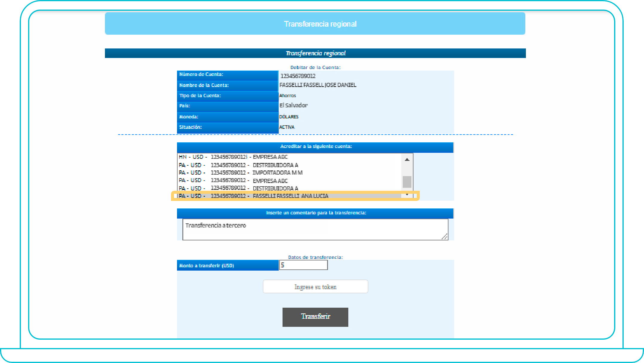Click the dark blue Transferencia regional title bar
Image resolution: width=644 pixels, height=363 pixels.
(315, 53)
